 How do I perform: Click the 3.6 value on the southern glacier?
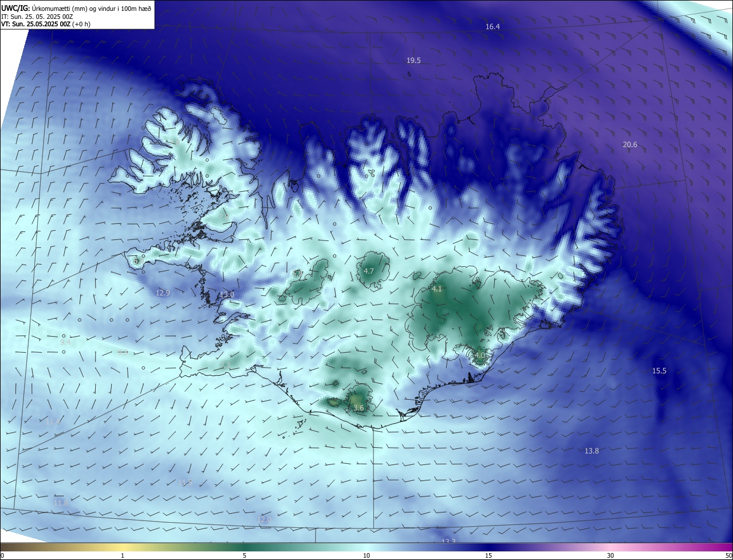click(x=358, y=408)
